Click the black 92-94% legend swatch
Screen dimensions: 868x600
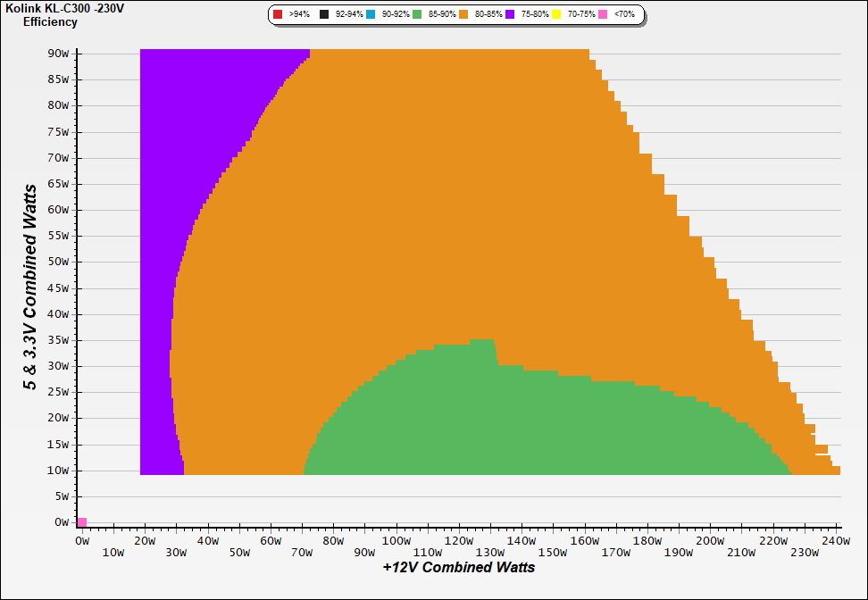[x=324, y=14]
